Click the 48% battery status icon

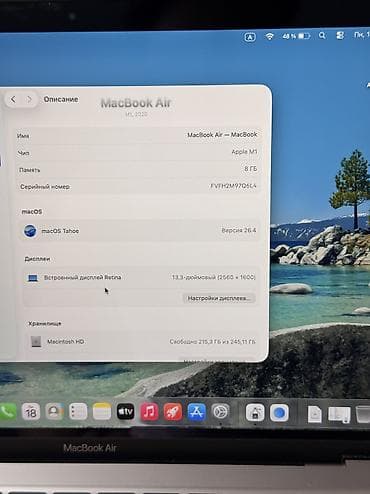click(296, 36)
